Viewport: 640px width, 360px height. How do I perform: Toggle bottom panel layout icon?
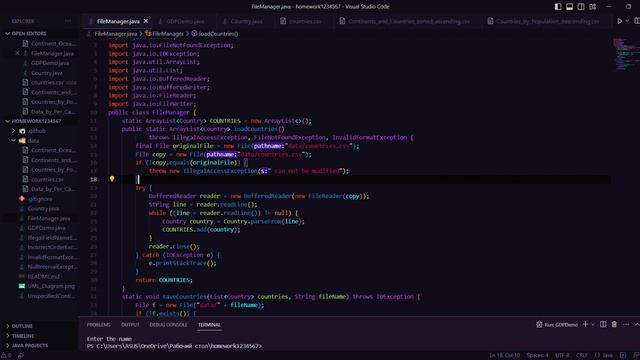pos(569,7)
